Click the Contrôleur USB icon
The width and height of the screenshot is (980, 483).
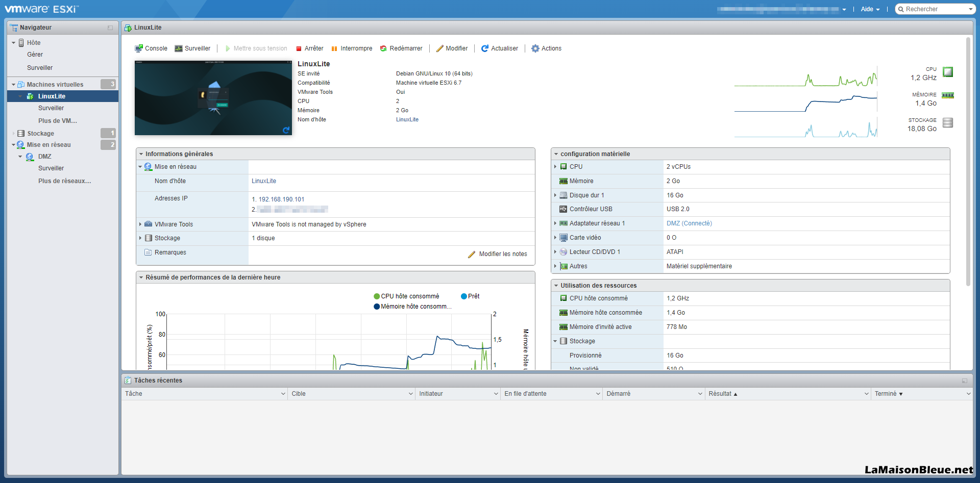click(x=563, y=209)
